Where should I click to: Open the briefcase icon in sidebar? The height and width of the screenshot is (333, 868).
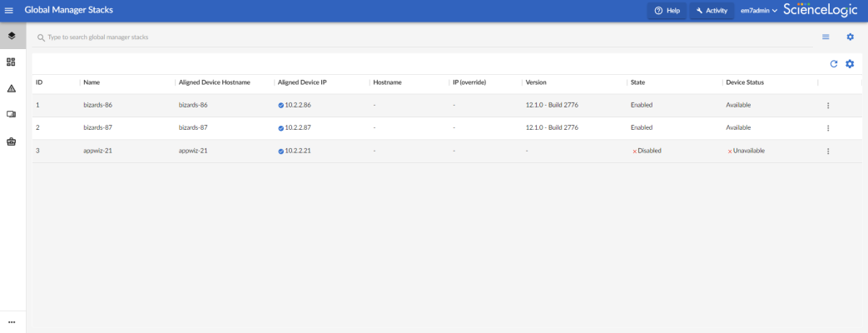[x=12, y=141]
